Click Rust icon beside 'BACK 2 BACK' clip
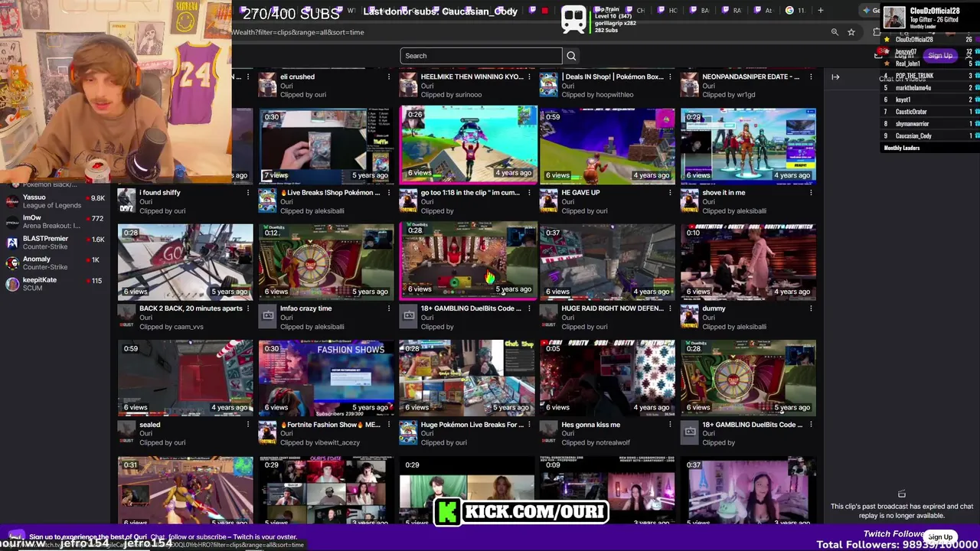This screenshot has width=980, height=551. coord(126,318)
